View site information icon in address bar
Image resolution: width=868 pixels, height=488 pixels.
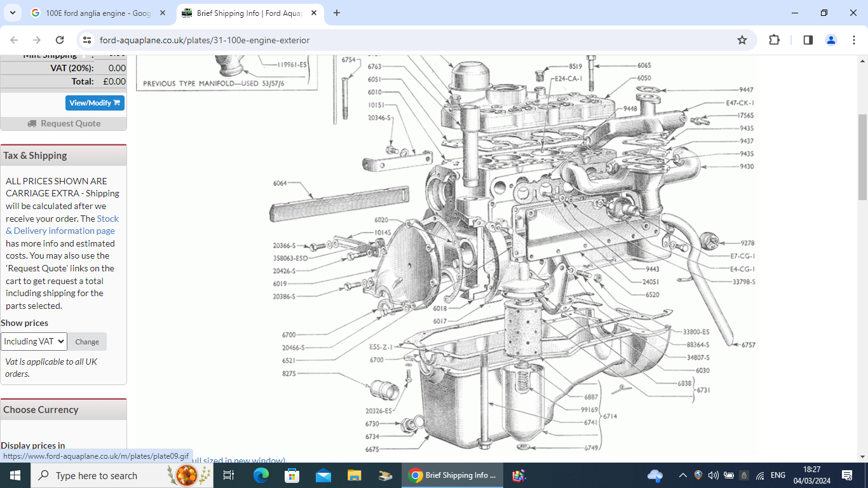(x=87, y=40)
